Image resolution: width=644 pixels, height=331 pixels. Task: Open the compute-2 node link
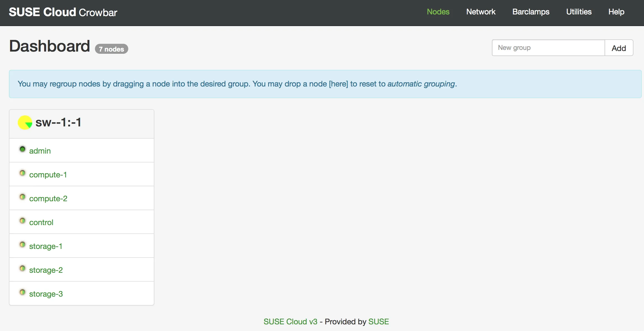coord(48,198)
